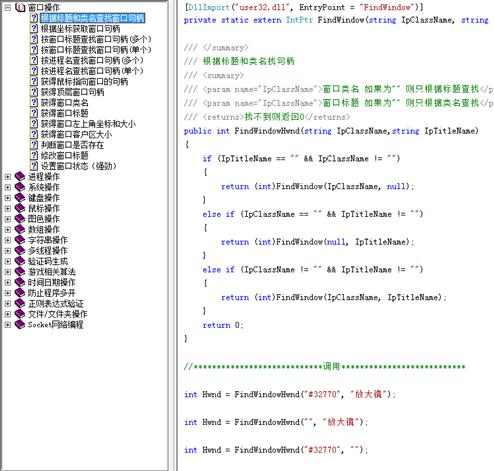Select the highlighted topic 根据标题和类名查找窗口句柄
Viewport: 494px width, 471px height.
tap(92, 18)
